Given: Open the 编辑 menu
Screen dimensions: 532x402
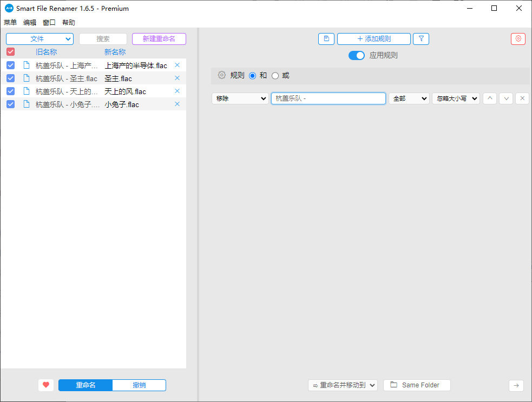Looking at the screenshot, I should click(x=30, y=23).
